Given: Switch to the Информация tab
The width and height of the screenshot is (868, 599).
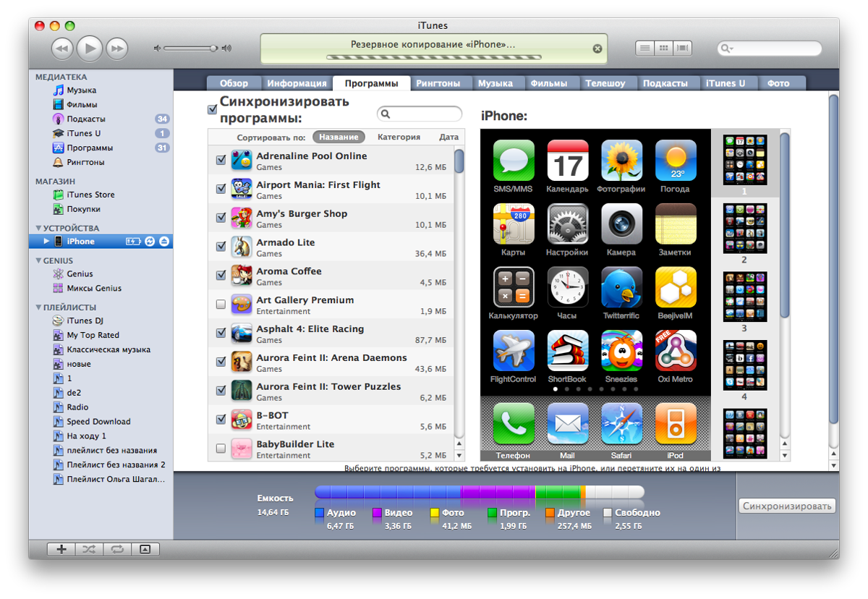Looking at the screenshot, I should tap(297, 83).
